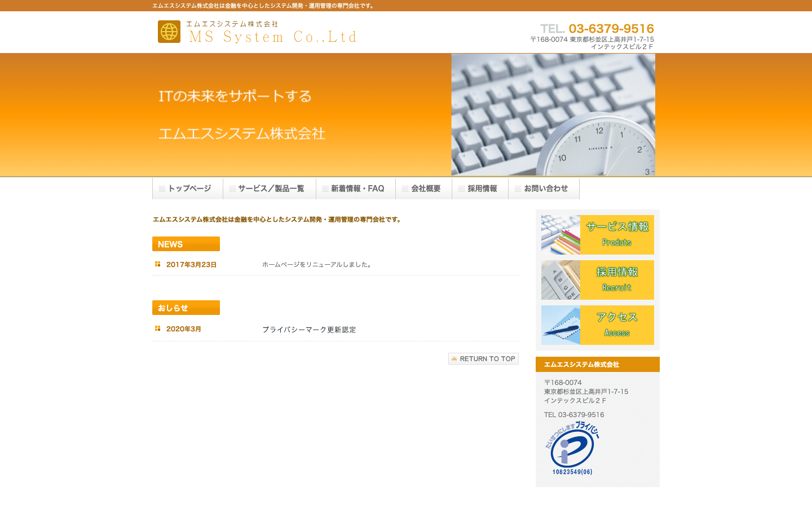Click the 2017年3月23日 news date
Screen dimensions: 812x508
pos(191,265)
